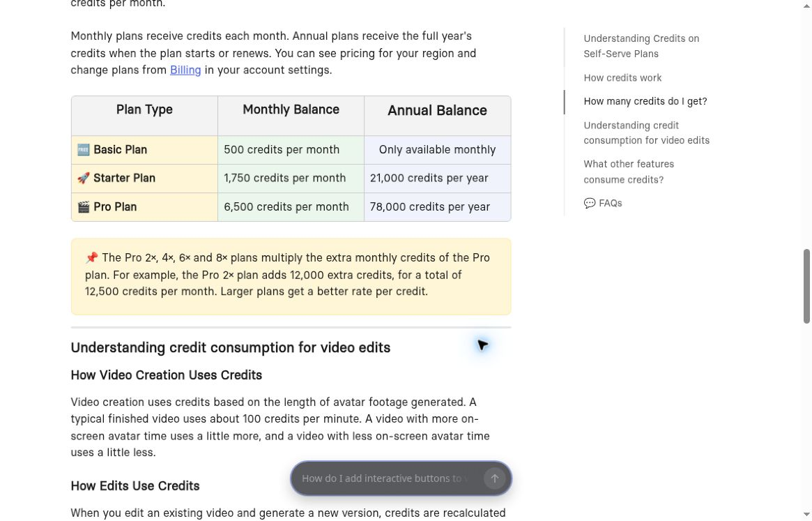Select the 'Basic Plan' table cell

point(144,150)
